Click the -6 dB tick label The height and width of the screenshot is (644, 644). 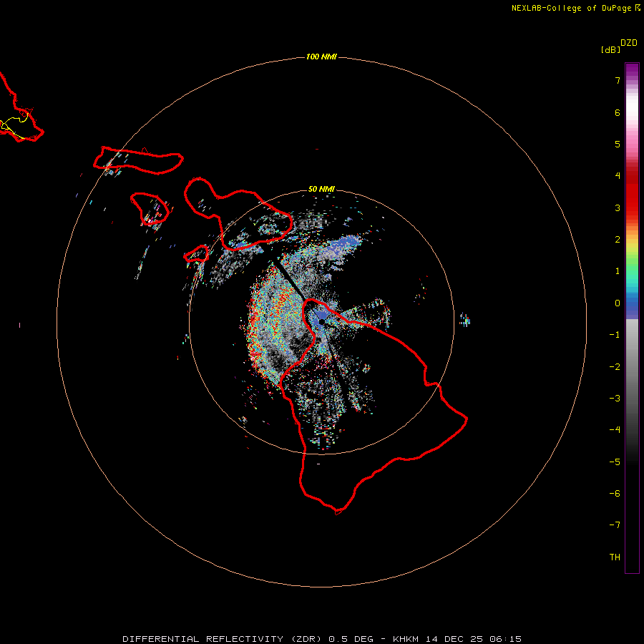click(615, 494)
